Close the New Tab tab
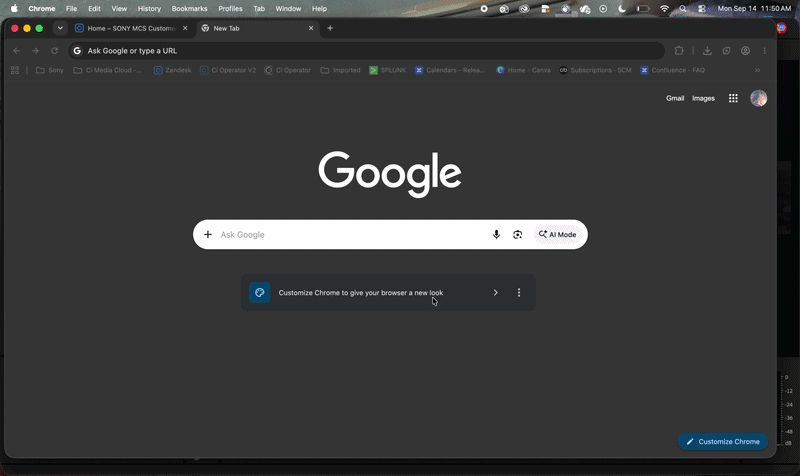 (311, 29)
